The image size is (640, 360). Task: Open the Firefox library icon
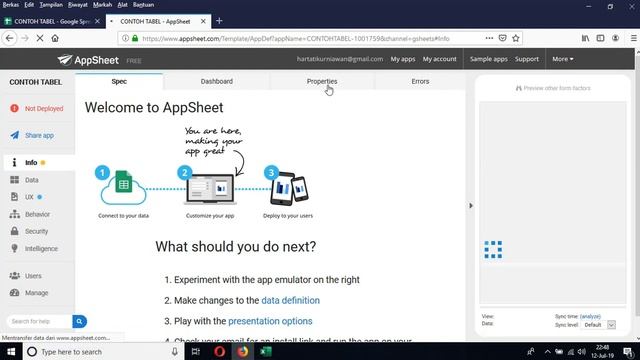(x=585, y=38)
